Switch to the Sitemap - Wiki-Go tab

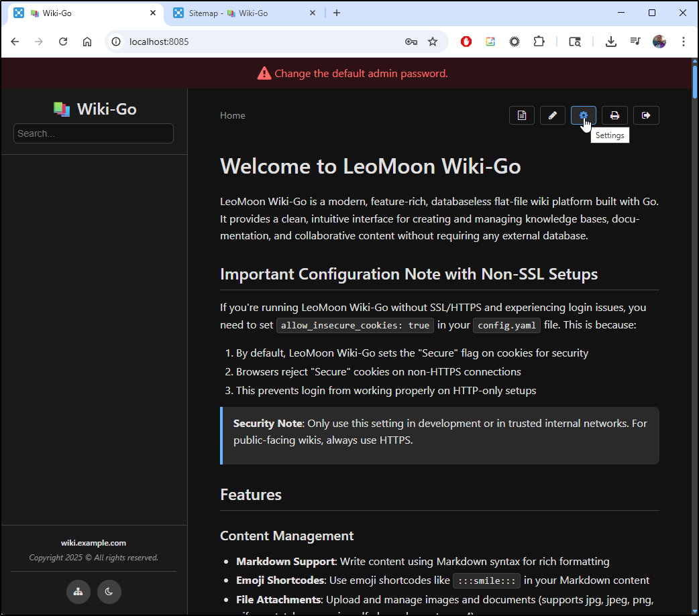coord(244,13)
